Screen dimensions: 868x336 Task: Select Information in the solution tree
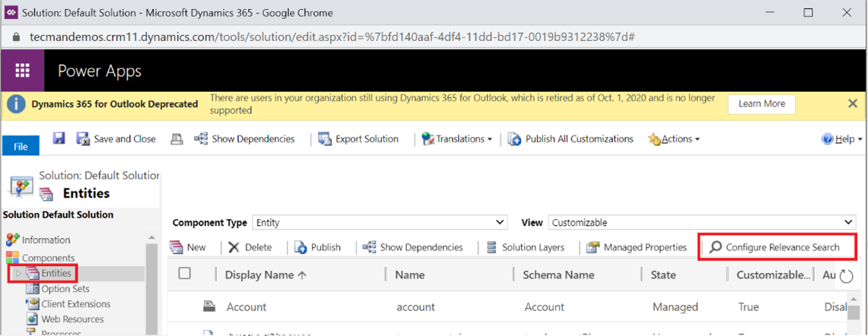pyautogui.click(x=46, y=239)
